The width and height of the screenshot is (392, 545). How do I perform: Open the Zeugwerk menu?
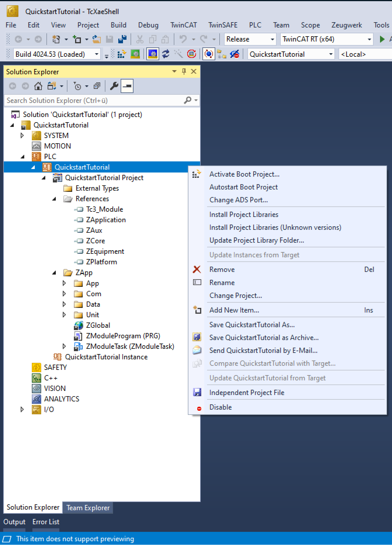tap(346, 25)
